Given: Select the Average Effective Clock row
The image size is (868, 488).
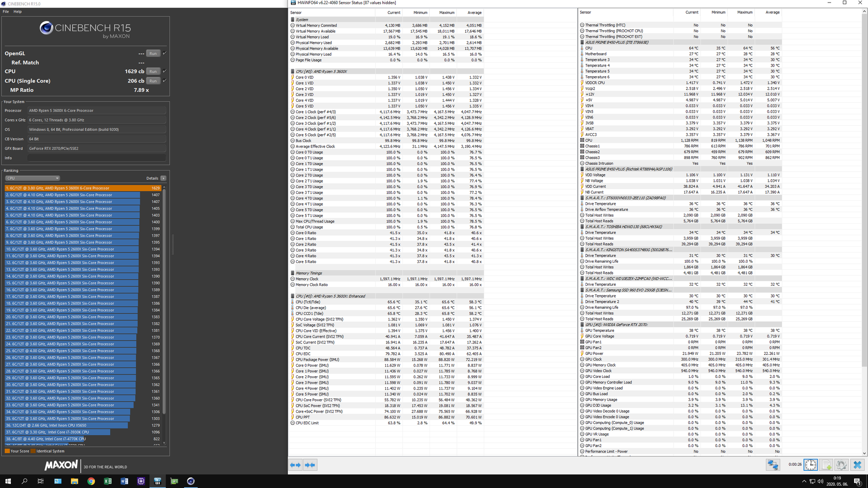Looking at the screenshot, I should click(x=386, y=147).
